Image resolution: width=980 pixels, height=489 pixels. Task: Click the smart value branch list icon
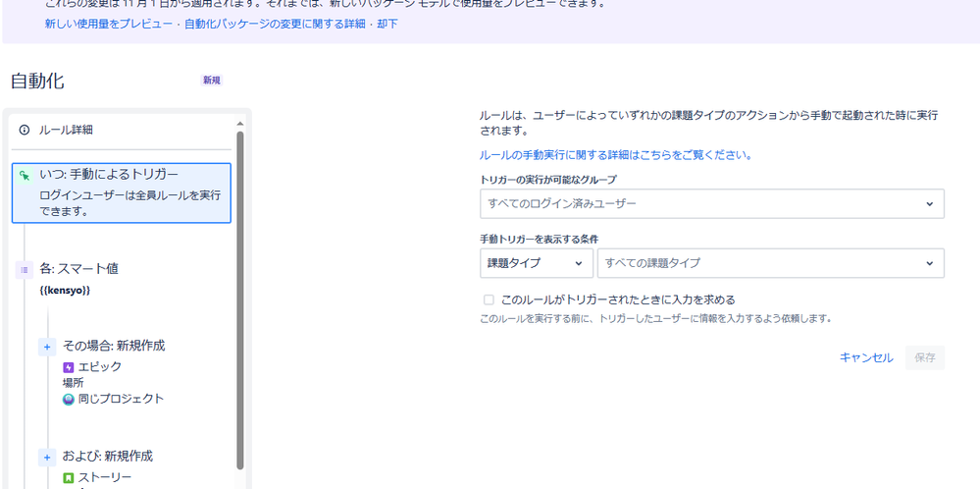pyautogui.click(x=25, y=270)
